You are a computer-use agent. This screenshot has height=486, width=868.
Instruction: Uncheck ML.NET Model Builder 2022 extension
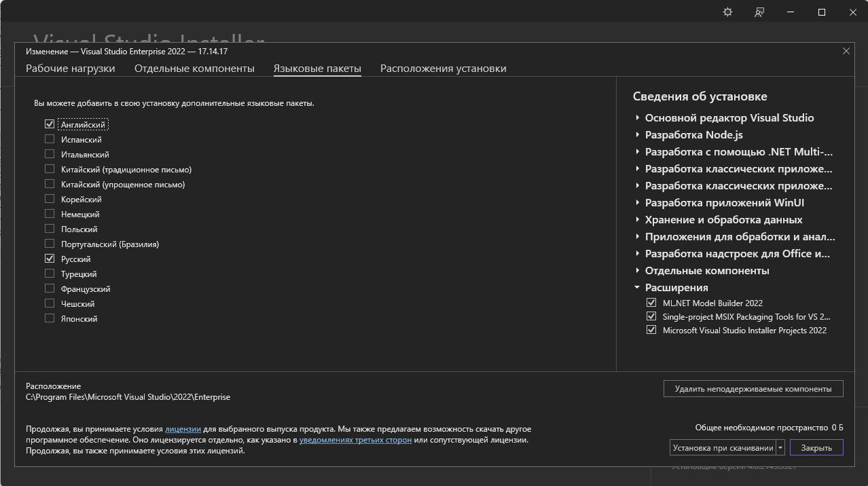pyautogui.click(x=651, y=303)
